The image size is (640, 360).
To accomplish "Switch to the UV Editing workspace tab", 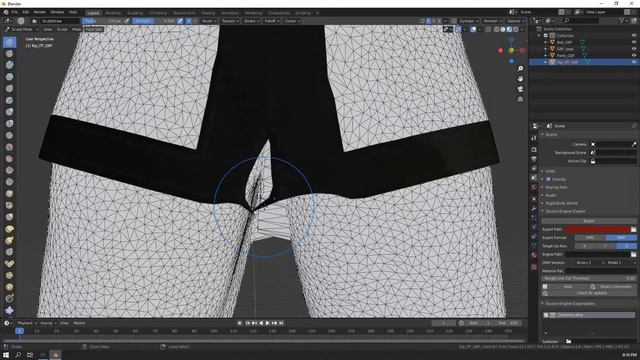I will click(158, 13).
